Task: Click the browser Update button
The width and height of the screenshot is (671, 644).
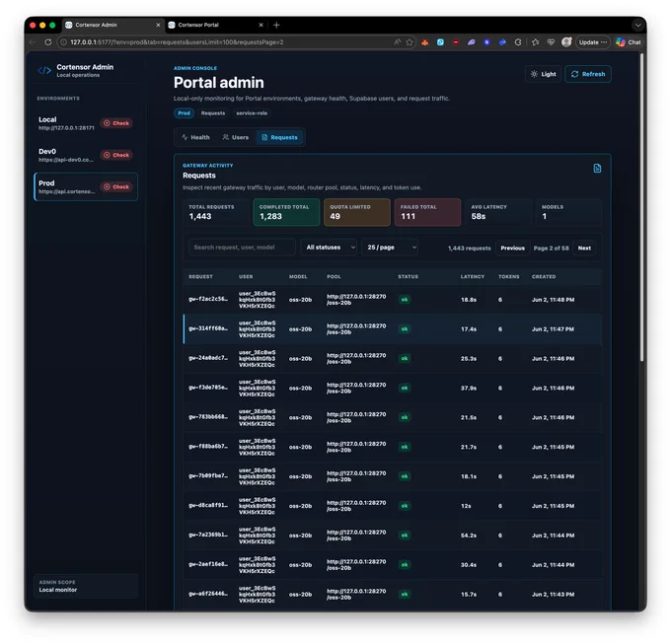Action: pos(593,41)
